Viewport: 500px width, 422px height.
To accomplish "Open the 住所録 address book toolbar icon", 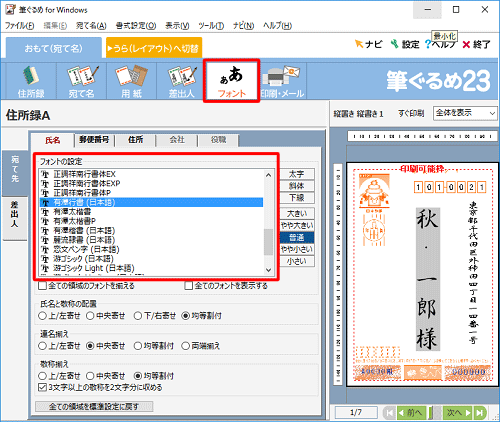I will point(31,81).
